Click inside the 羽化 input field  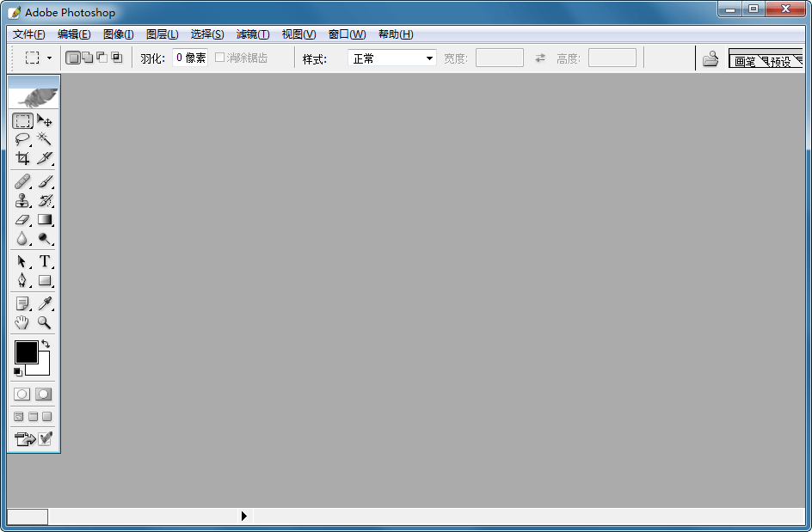point(188,57)
